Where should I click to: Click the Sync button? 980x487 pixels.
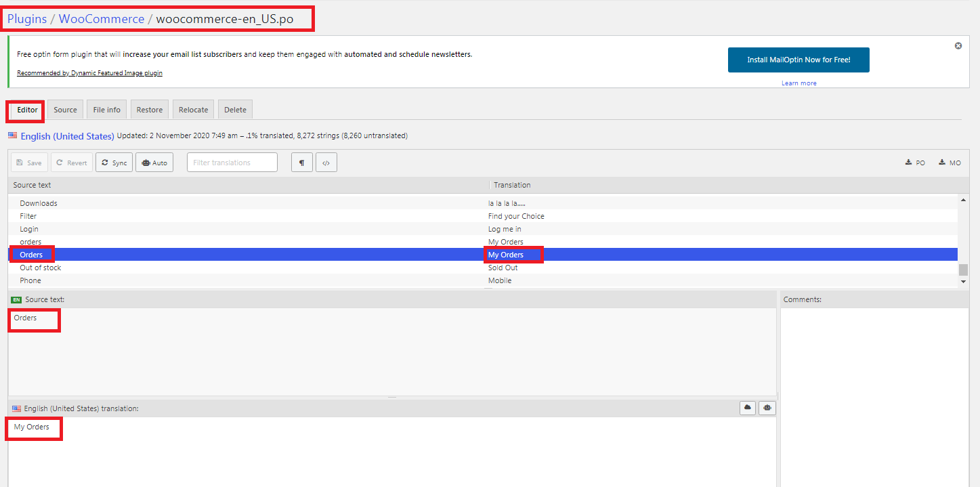pyautogui.click(x=114, y=163)
